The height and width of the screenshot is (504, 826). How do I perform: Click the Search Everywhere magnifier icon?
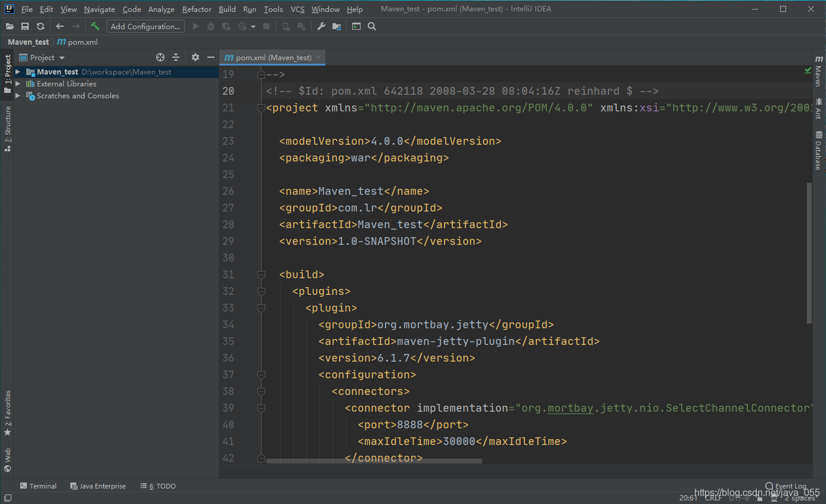(x=372, y=26)
